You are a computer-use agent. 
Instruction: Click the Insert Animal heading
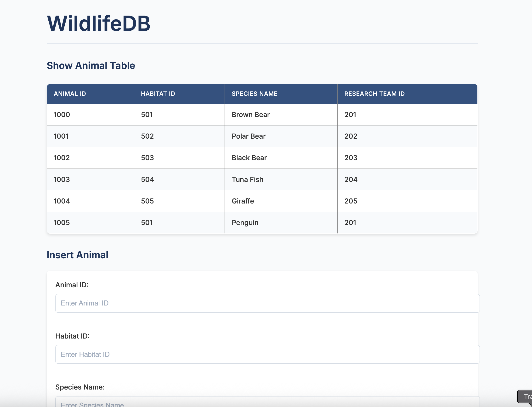pyautogui.click(x=77, y=255)
